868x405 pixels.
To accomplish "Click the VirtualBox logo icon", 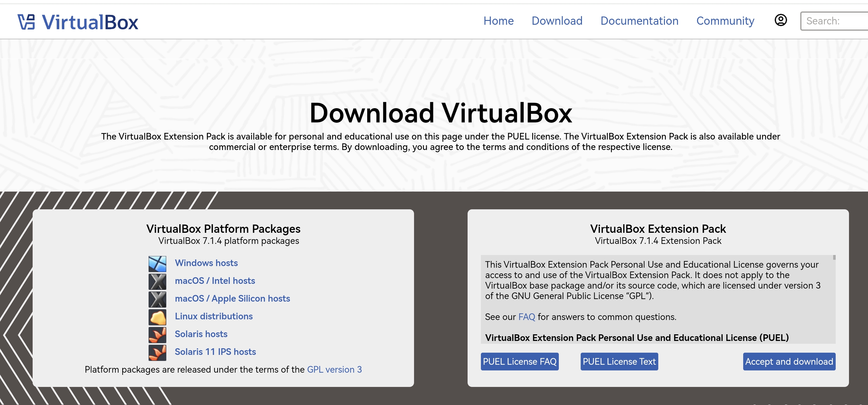I will [27, 21].
